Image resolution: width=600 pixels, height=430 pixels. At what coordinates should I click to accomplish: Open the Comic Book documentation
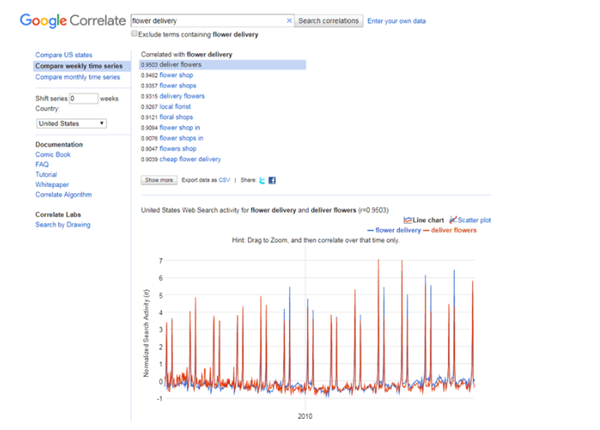click(x=53, y=155)
